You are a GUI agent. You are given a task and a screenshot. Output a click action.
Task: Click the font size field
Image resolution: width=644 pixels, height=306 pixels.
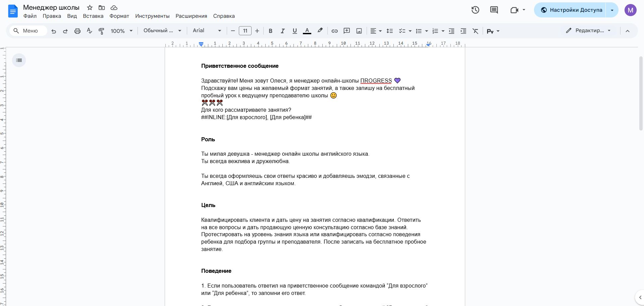tap(245, 31)
